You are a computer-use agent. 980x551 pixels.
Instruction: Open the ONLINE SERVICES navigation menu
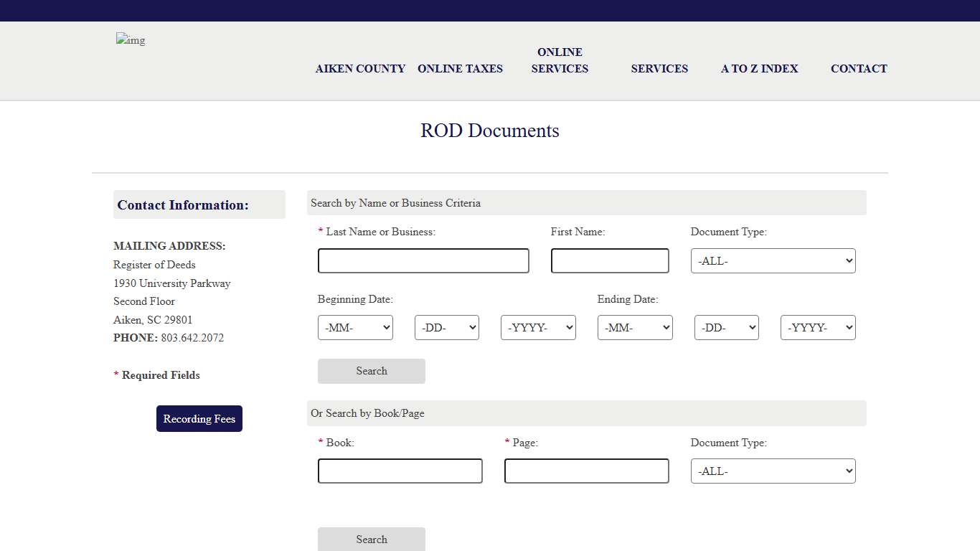point(560,60)
